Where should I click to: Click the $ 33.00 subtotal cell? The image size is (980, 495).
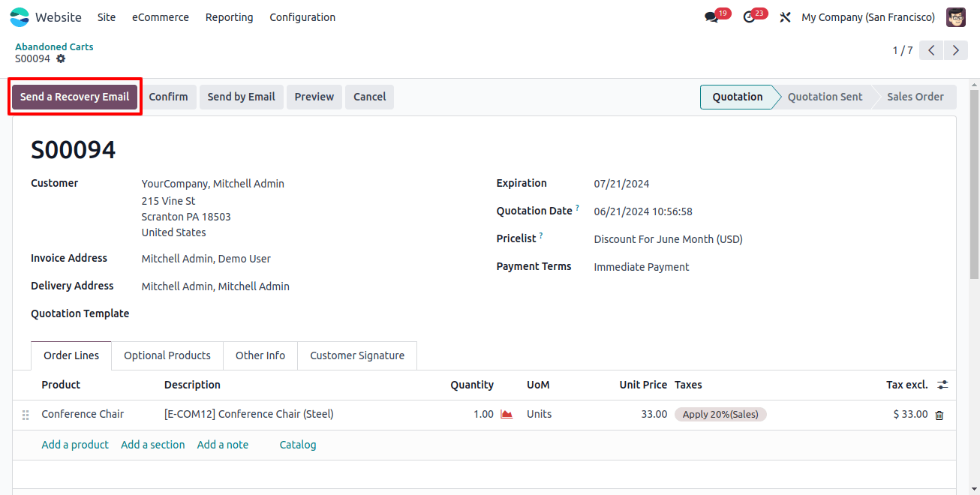click(x=910, y=414)
